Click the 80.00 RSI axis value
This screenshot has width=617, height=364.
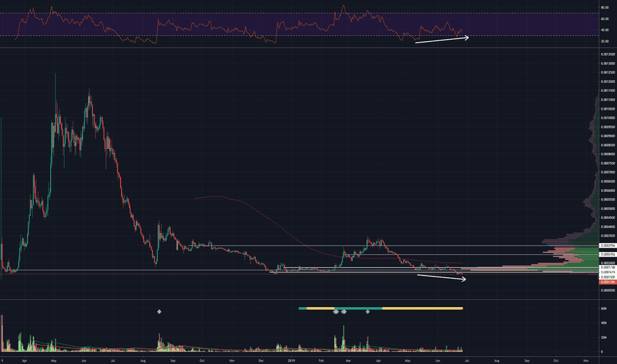[605, 7]
